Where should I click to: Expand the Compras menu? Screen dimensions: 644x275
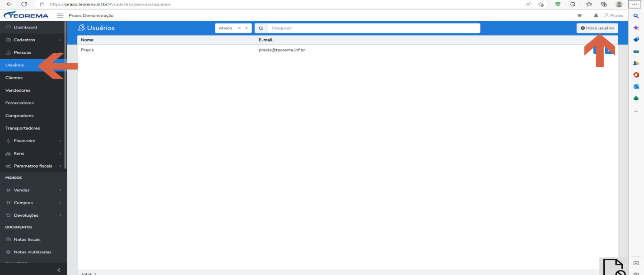click(x=33, y=203)
